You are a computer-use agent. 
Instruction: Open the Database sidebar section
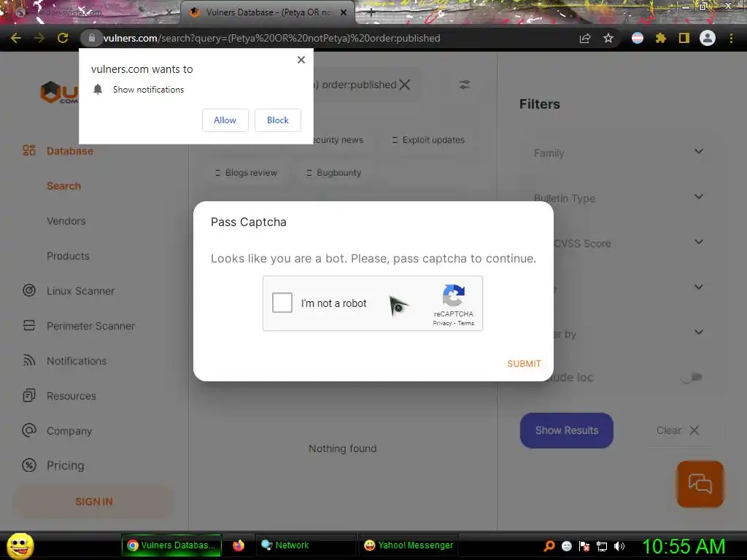[x=70, y=151]
